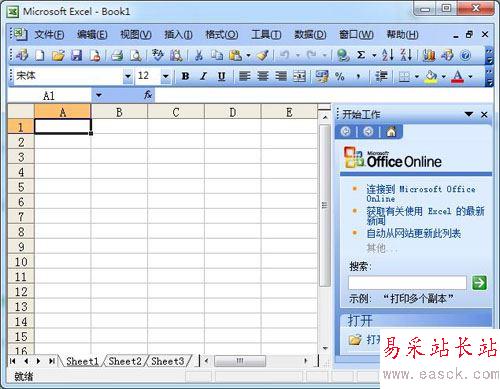The height and width of the screenshot is (389, 500).
Task: Switch to the Sheet3 tab
Action: (168, 361)
